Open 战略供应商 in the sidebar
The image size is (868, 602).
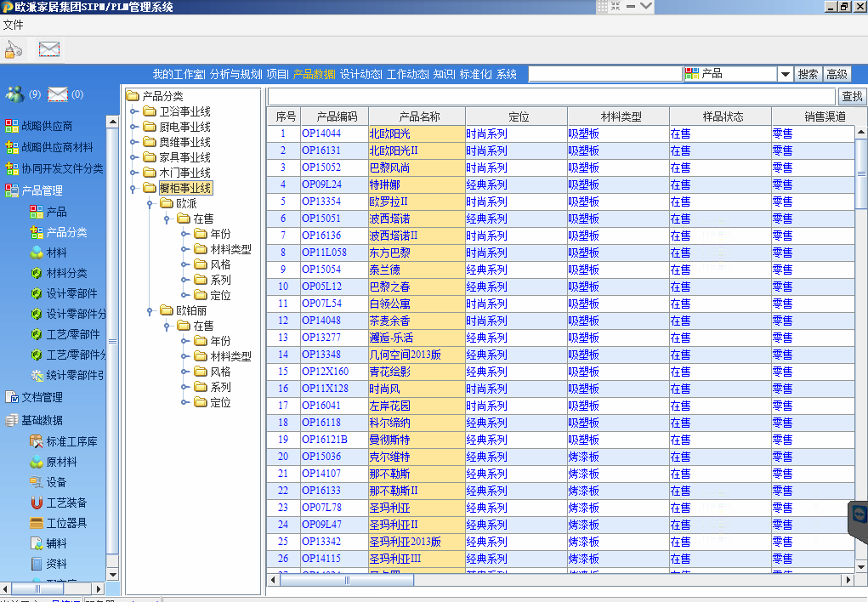[47, 126]
